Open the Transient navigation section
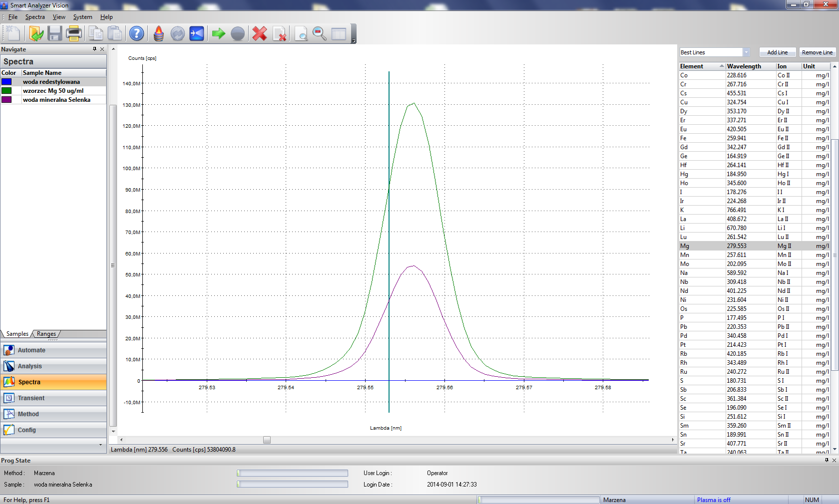The height and width of the screenshot is (504, 839). tap(53, 398)
